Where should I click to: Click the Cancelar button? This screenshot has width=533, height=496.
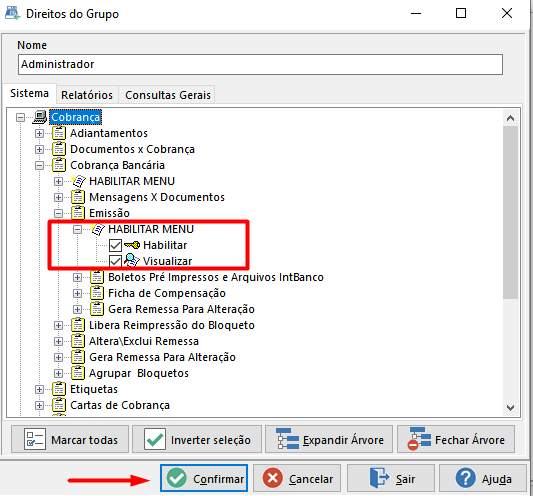click(x=297, y=478)
